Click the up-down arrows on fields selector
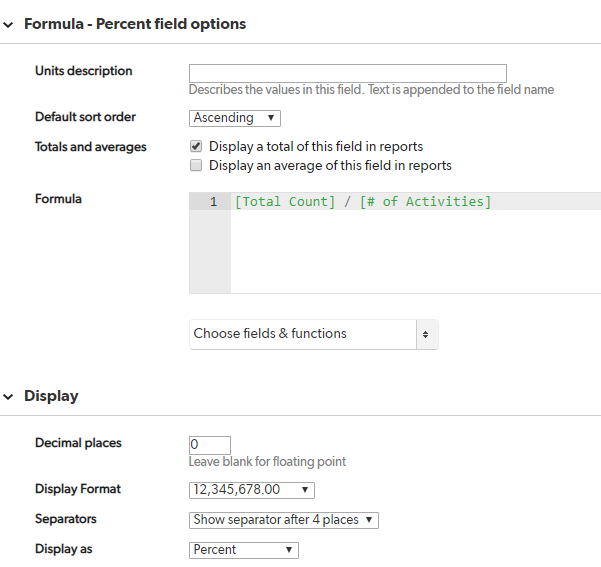This screenshot has width=601, height=567. pos(427,334)
